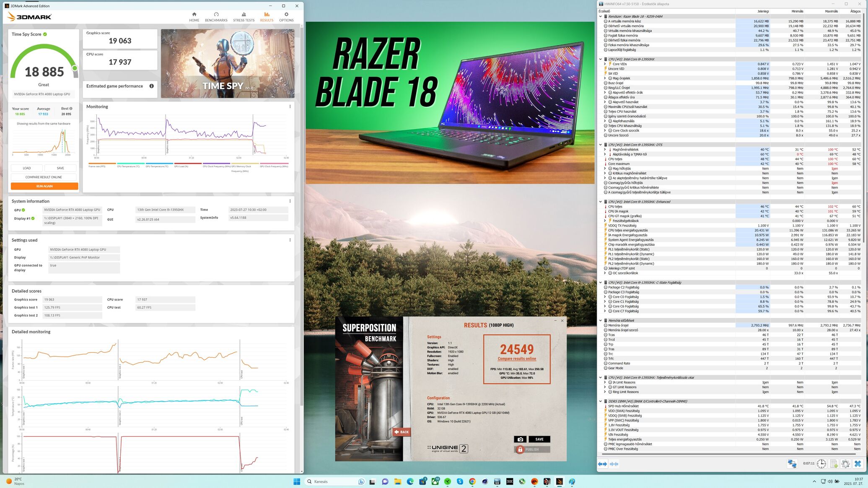The width and height of the screenshot is (868, 488).
Task: Expand the Core VIDs row in HWiNFO
Action: pos(605,64)
